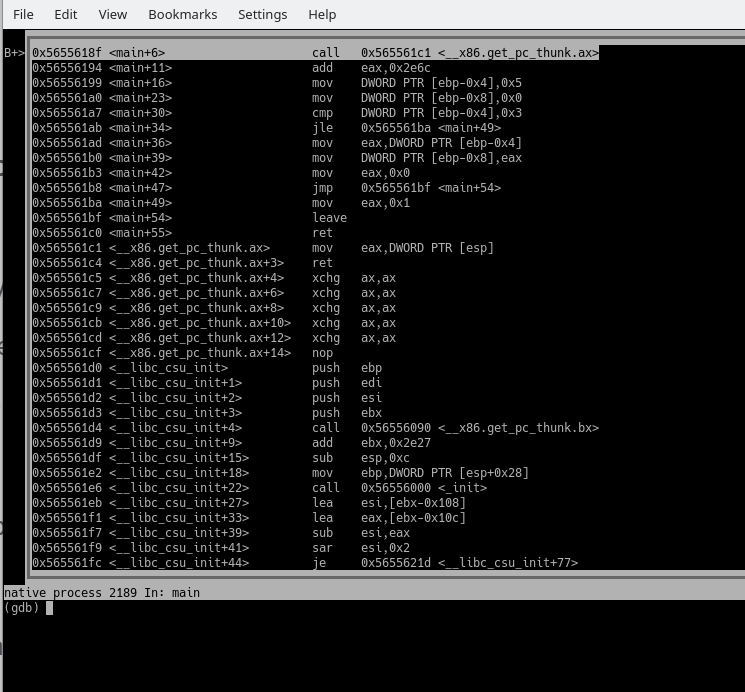
Task: Open the Bookmarks menu
Action: [182, 14]
